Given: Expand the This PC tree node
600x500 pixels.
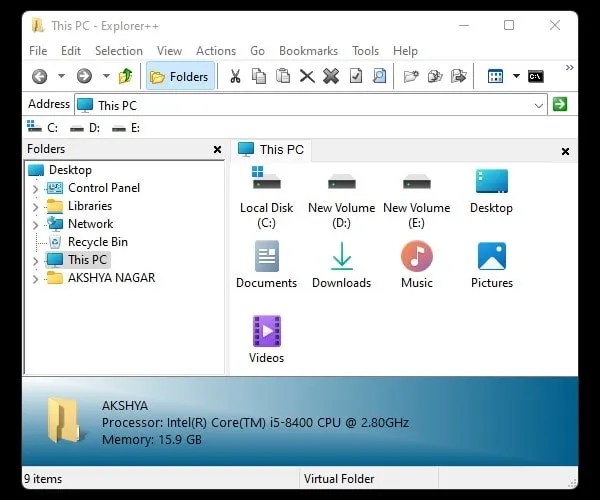Looking at the screenshot, I should [35, 261].
